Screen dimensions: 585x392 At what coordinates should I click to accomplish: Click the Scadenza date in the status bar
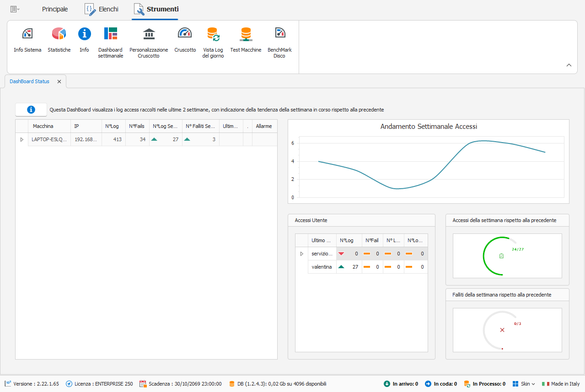click(181, 384)
